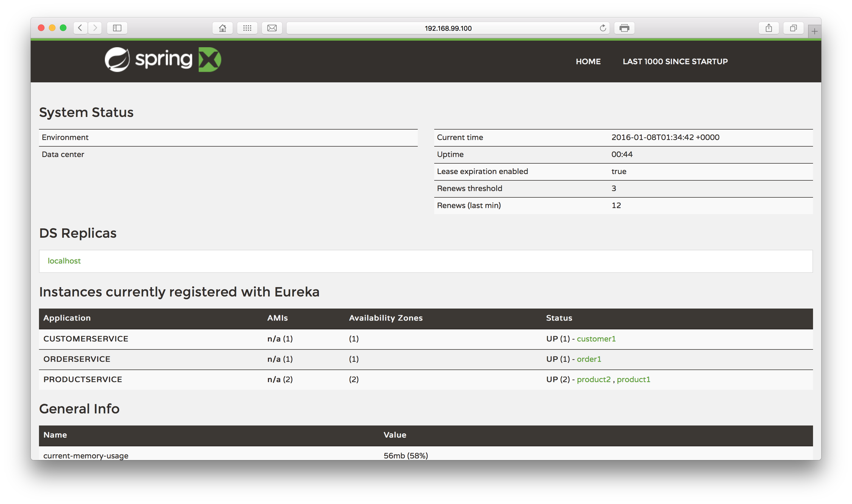This screenshot has width=852, height=504.
Task: Click the System Status heading
Action: tap(86, 113)
